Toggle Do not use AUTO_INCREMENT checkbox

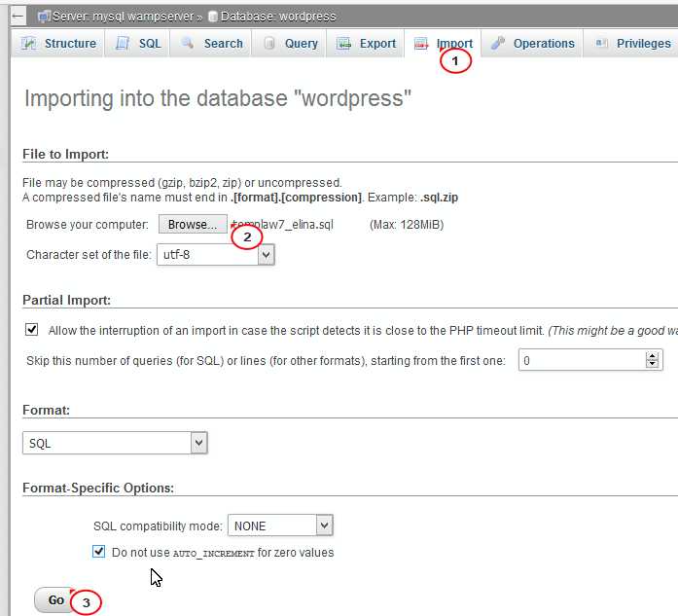[x=98, y=552]
